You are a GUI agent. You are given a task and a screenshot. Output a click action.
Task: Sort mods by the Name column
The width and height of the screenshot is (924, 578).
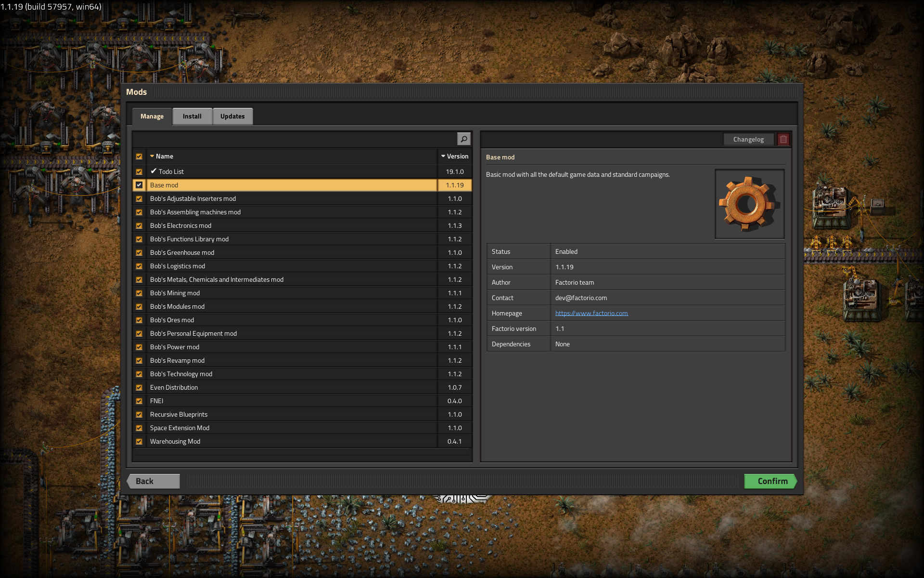(x=164, y=157)
